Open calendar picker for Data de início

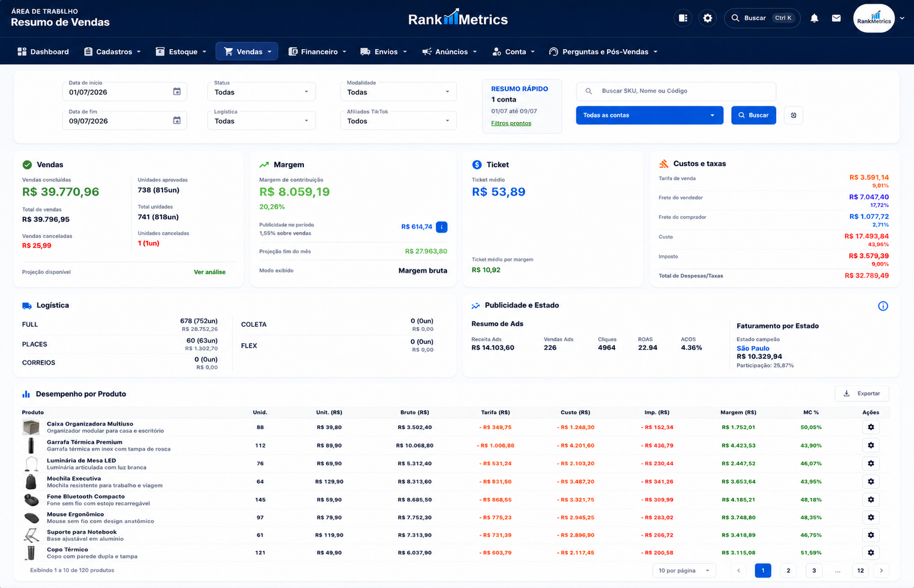176,92
